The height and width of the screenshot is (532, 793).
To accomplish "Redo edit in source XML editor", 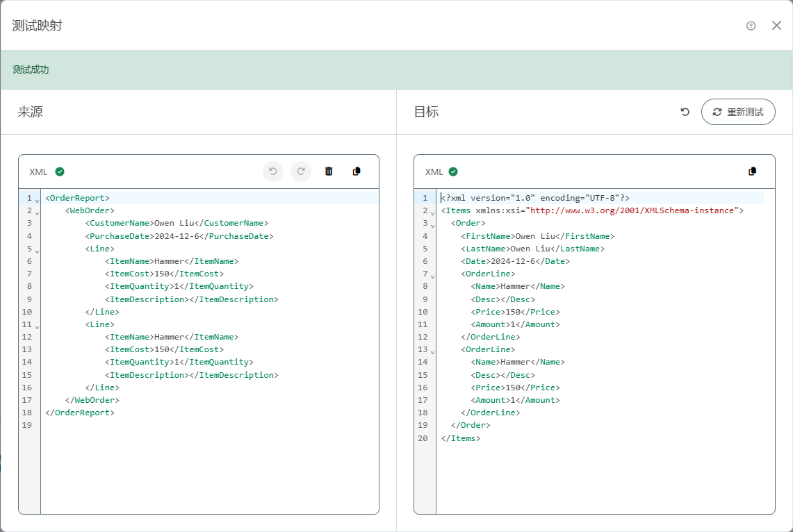I will point(301,172).
